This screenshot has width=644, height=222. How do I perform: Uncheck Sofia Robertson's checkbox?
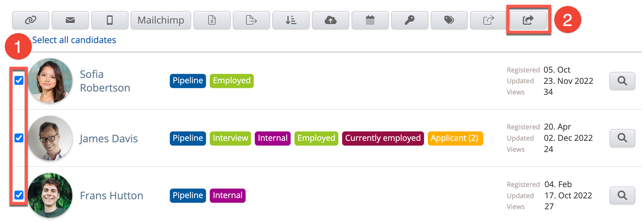click(x=19, y=80)
